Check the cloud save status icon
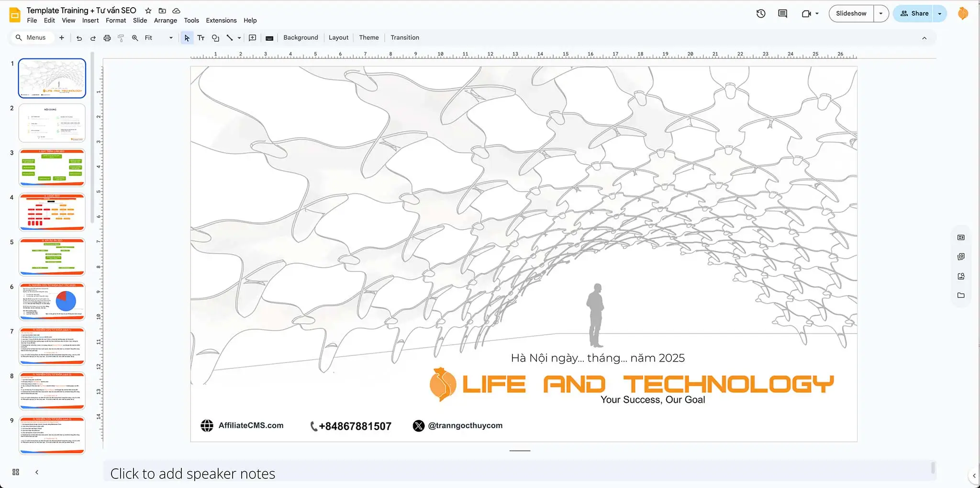 (176, 11)
